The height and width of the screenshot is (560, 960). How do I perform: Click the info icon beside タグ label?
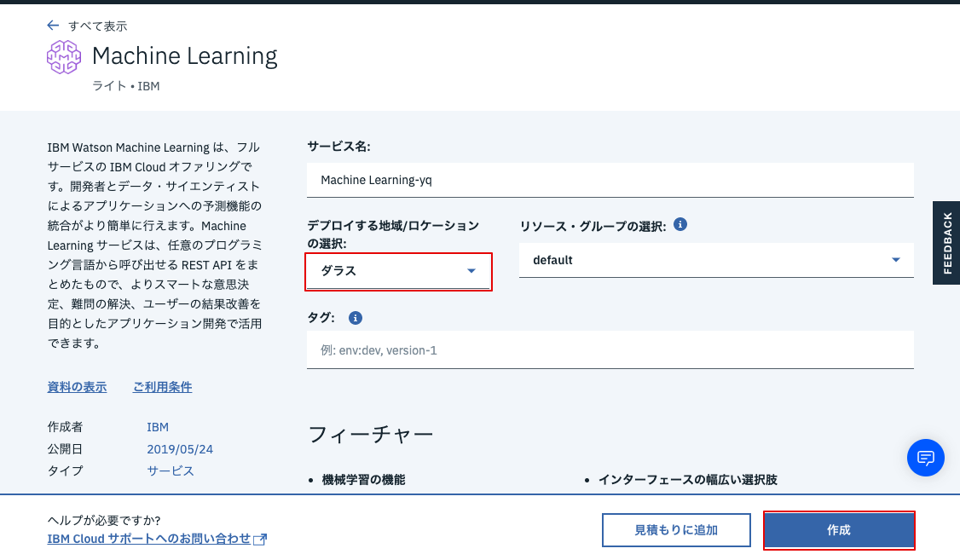click(356, 318)
